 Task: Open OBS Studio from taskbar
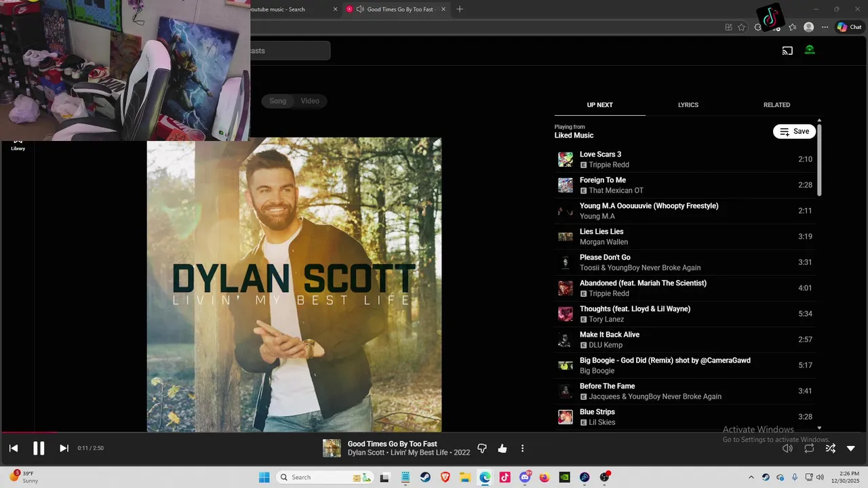point(604,477)
